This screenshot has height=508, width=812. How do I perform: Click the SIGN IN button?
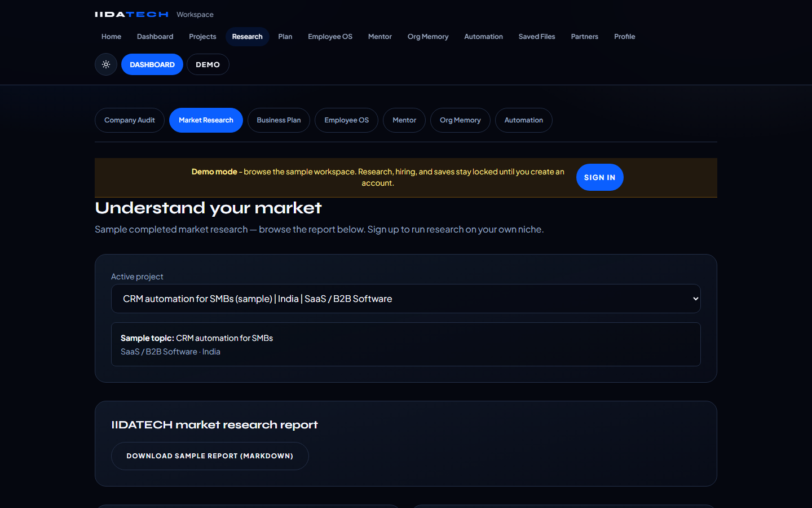[x=599, y=177]
